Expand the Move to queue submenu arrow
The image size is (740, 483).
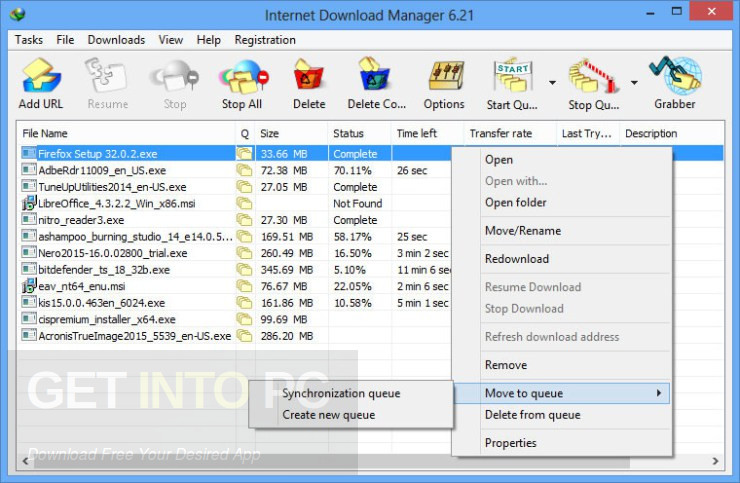[659, 393]
